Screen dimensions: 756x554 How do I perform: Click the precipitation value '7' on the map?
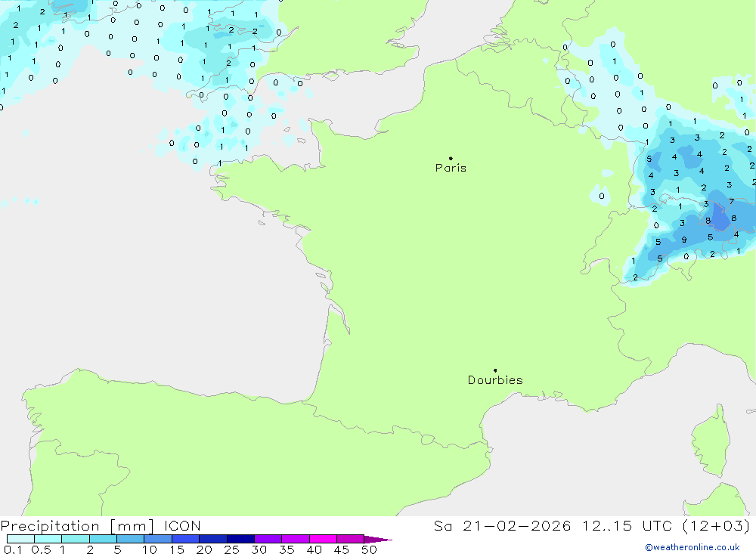(x=731, y=202)
